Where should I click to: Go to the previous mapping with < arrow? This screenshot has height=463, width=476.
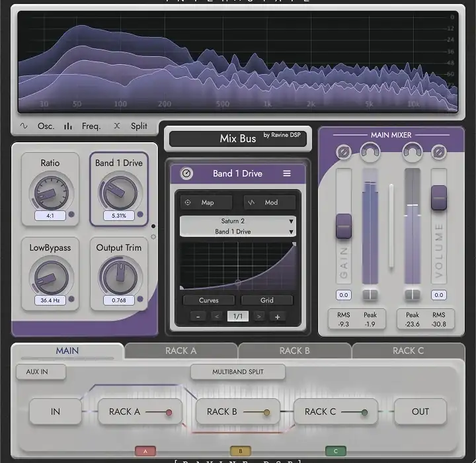[217, 317]
